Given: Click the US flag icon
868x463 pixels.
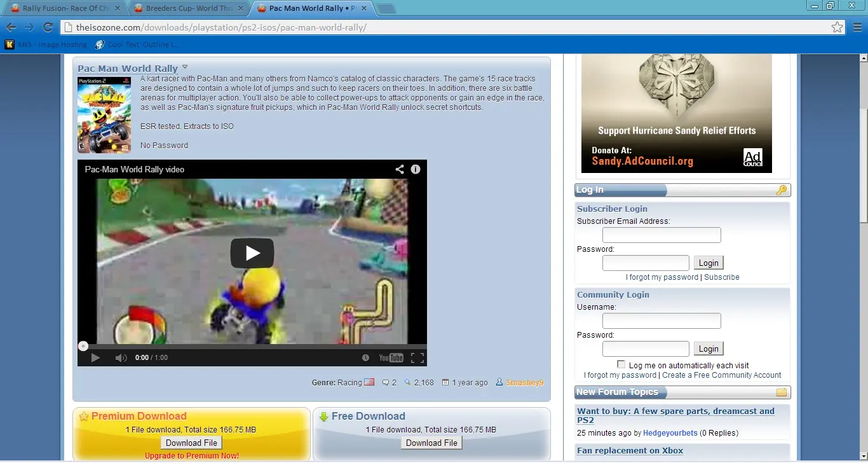Looking at the screenshot, I should coord(369,382).
